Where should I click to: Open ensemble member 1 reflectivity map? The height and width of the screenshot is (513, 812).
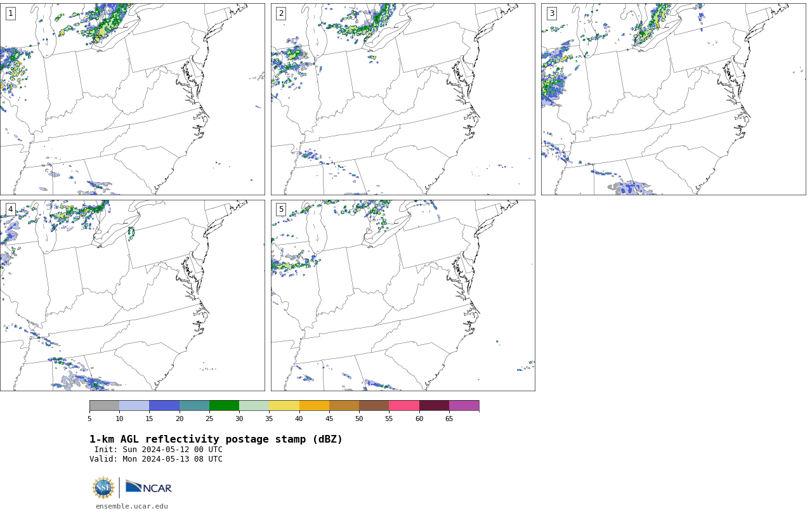(132, 99)
